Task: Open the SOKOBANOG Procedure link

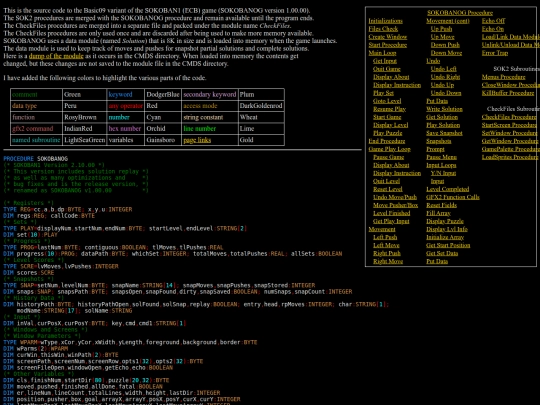Action: point(460,13)
